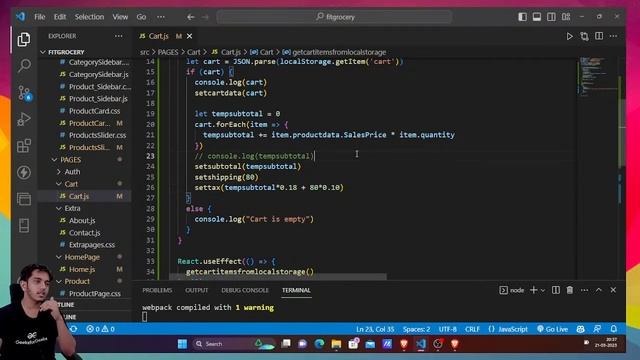Open the Customize Layout icon
The image size is (640, 360).
(x=566, y=17)
